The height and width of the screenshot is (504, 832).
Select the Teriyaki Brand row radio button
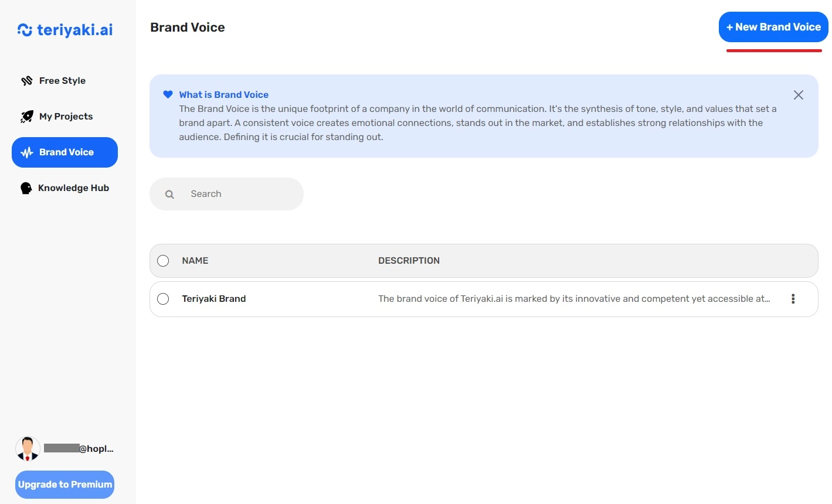click(x=163, y=299)
